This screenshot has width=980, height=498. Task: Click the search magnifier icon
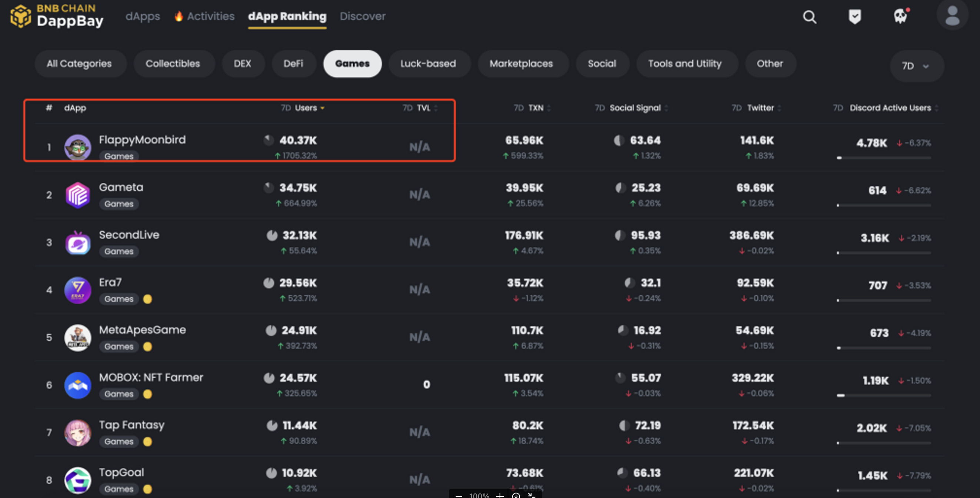tap(809, 17)
